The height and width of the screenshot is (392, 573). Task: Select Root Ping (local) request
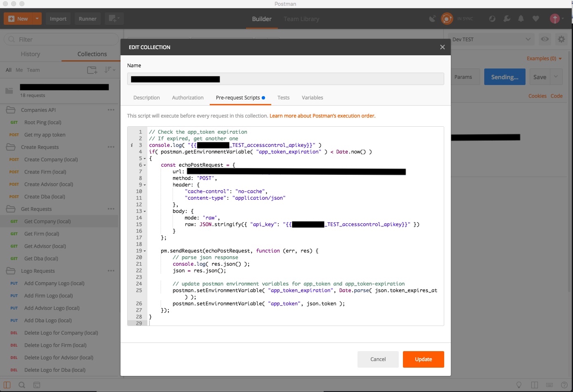43,123
